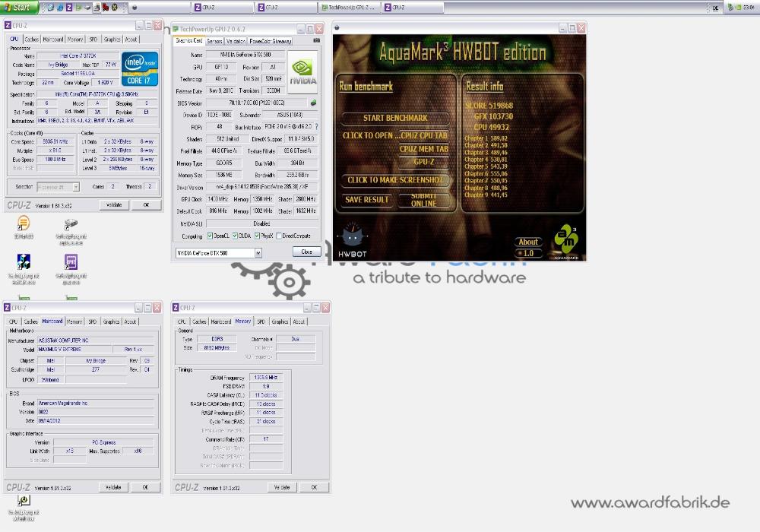Click SUBMIT ONLINE in AquaMark

pos(423,200)
